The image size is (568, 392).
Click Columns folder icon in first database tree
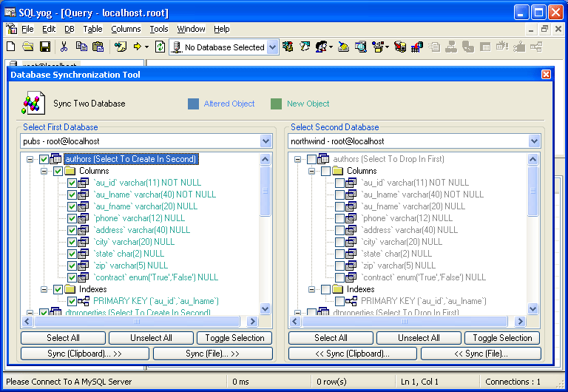(70, 171)
